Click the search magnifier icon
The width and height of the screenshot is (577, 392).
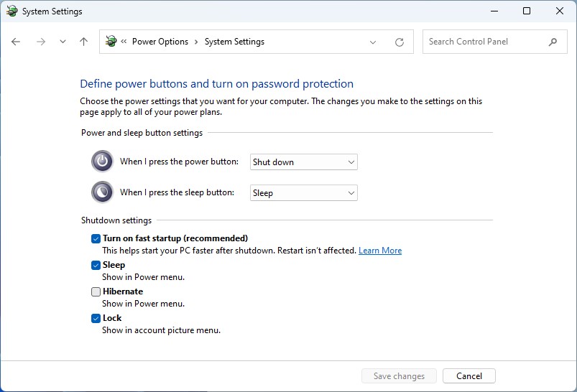(553, 42)
